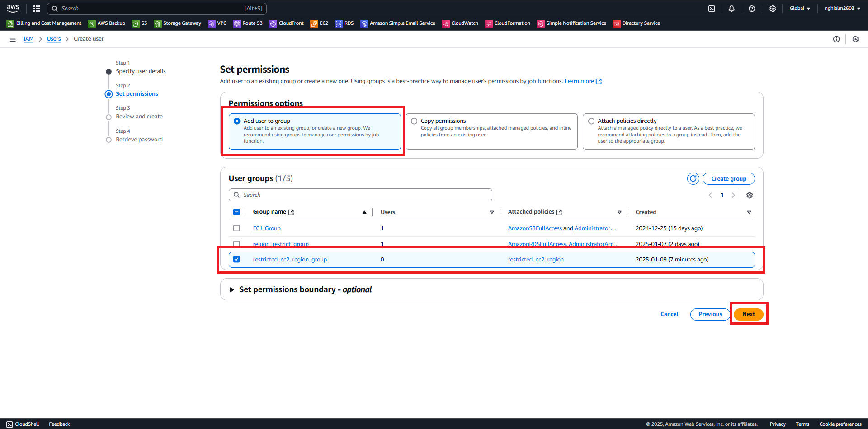Open CloudWatch shortcut

pos(460,23)
